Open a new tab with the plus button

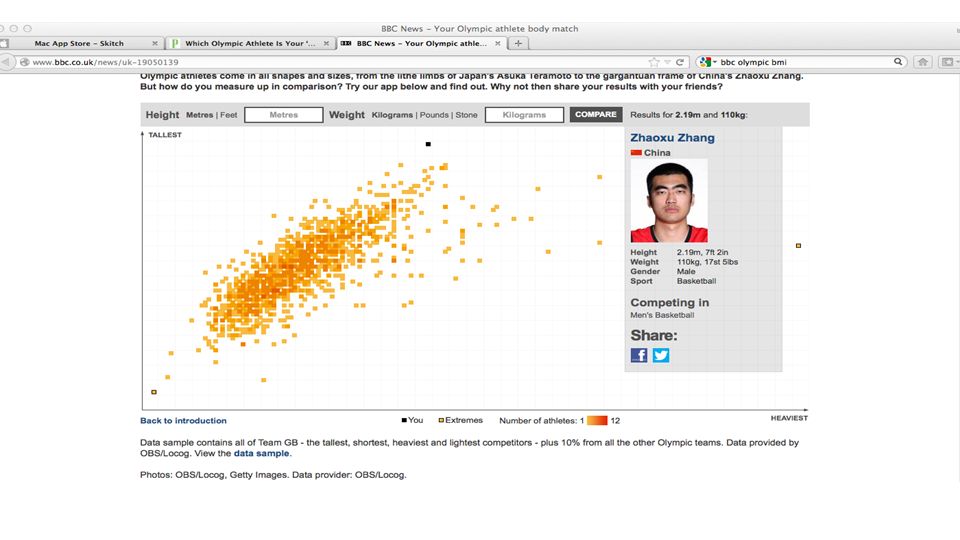518,43
